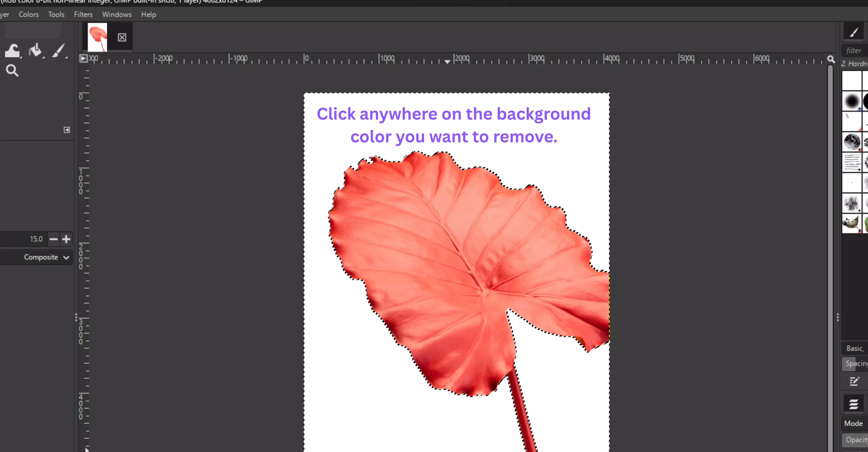Decrease threshold with minus button
868x452 pixels.
53,239
